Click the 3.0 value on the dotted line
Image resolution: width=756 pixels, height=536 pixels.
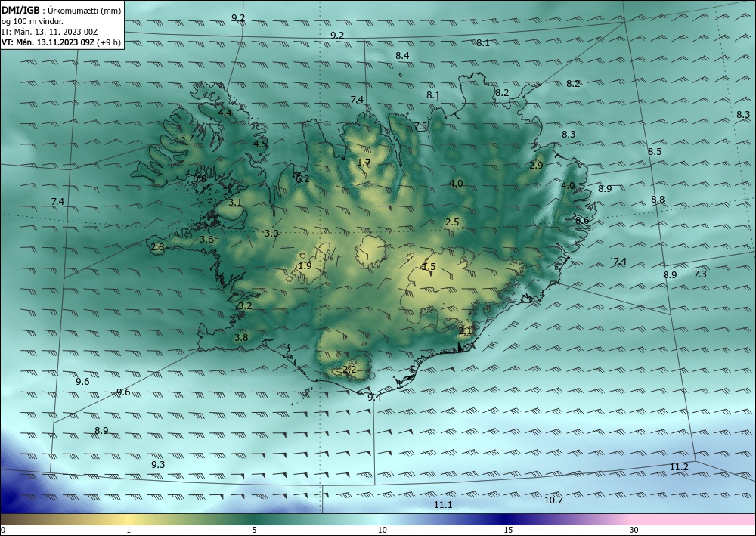pos(271,234)
